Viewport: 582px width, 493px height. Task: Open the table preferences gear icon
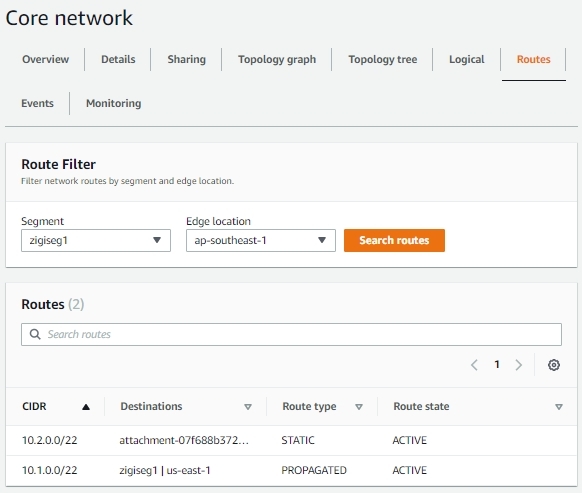[x=553, y=365]
